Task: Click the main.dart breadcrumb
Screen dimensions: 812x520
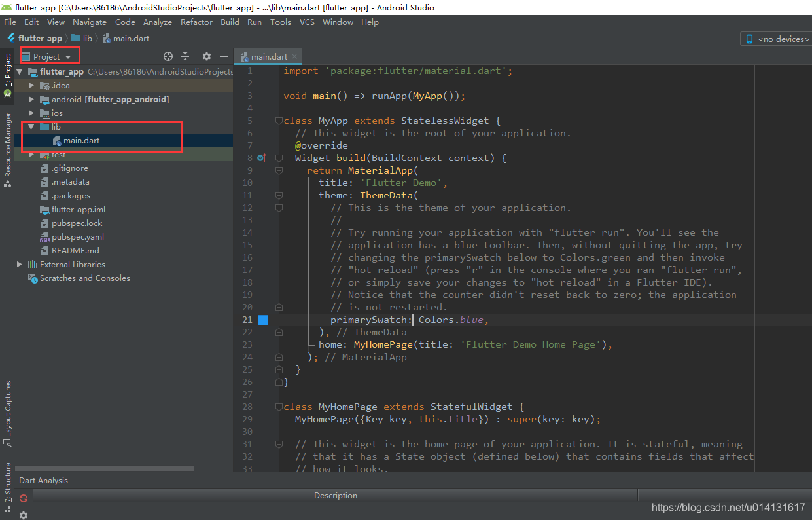Action: [126, 39]
